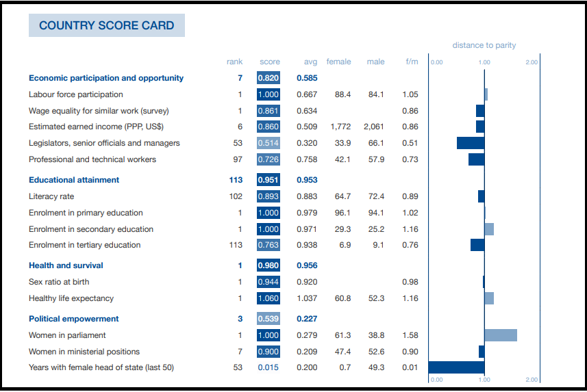Click f/m ratio 1.58

(410, 335)
